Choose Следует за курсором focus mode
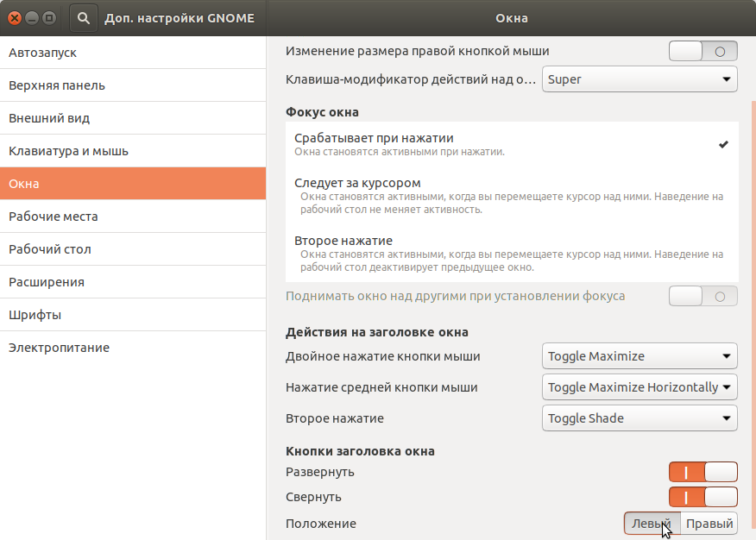The image size is (756, 540). pos(512,196)
